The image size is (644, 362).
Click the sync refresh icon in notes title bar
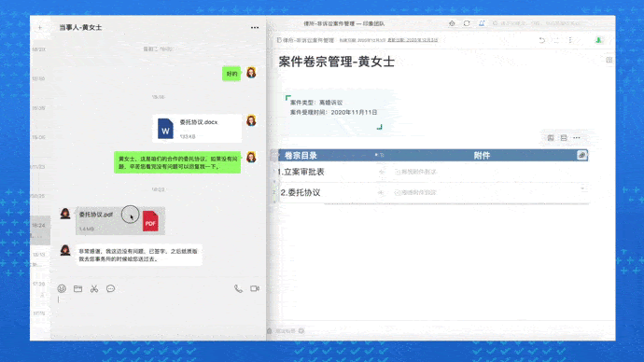[467, 23]
